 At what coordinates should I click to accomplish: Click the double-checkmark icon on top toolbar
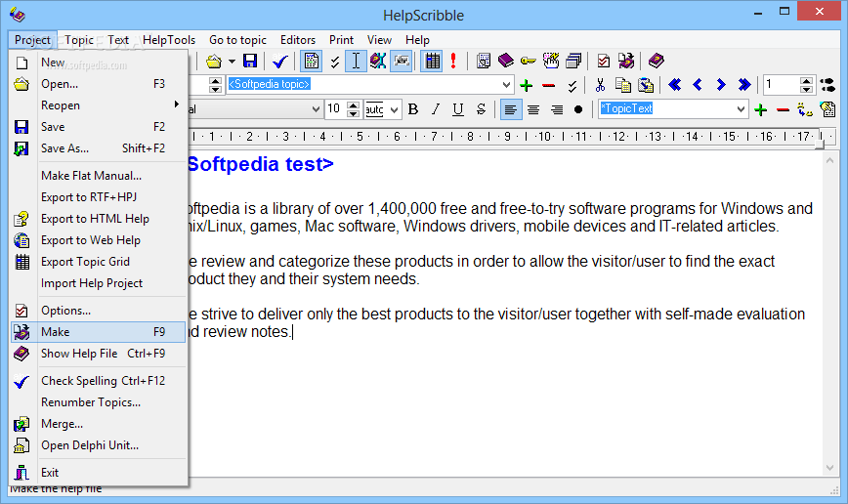pos(335,62)
